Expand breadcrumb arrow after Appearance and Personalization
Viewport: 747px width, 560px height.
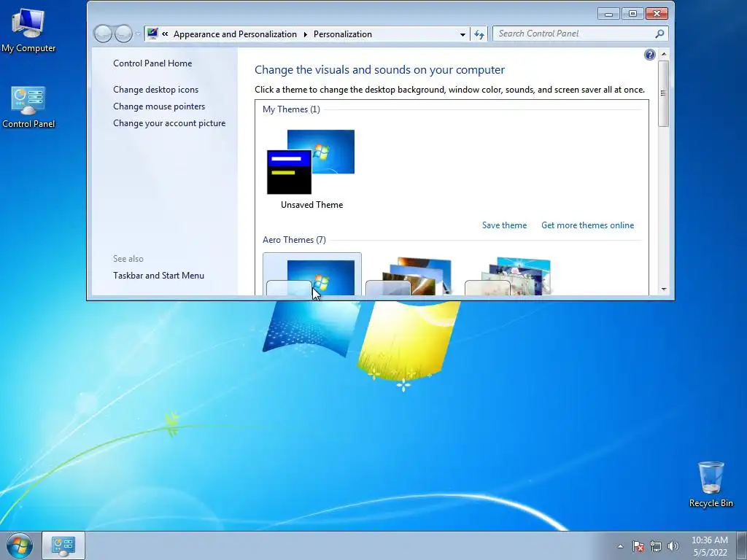coord(306,34)
